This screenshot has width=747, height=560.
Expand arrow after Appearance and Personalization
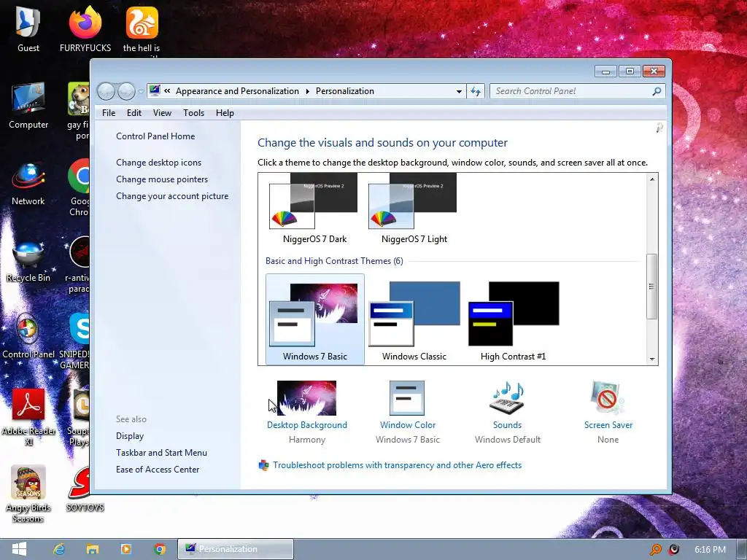coord(308,91)
